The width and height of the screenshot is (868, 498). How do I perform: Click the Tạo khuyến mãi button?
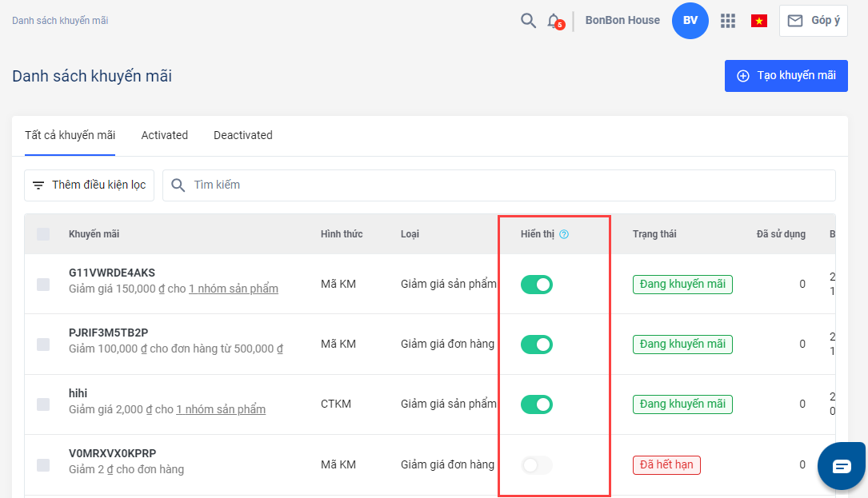(x=786, y=76)
